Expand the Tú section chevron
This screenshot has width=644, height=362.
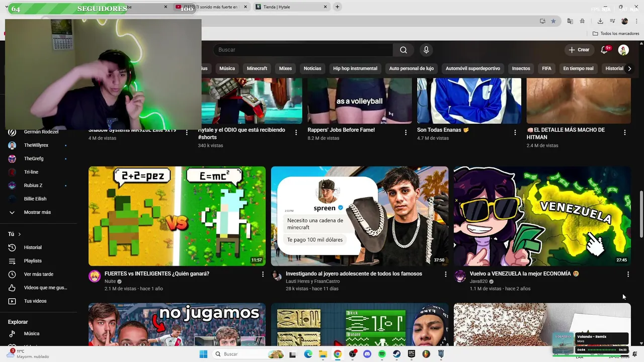(20, 234)
